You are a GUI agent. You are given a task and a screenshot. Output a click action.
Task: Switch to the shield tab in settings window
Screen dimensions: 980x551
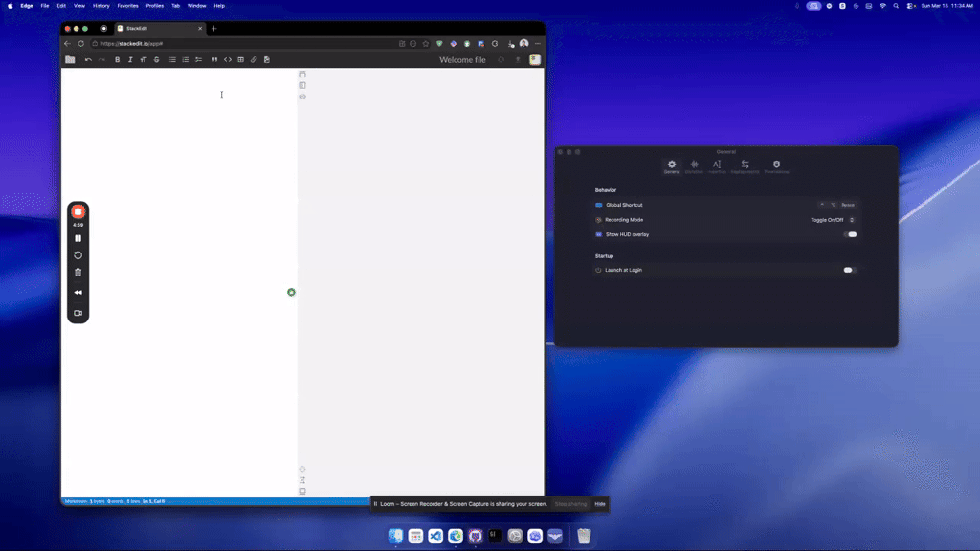point(776,166)
